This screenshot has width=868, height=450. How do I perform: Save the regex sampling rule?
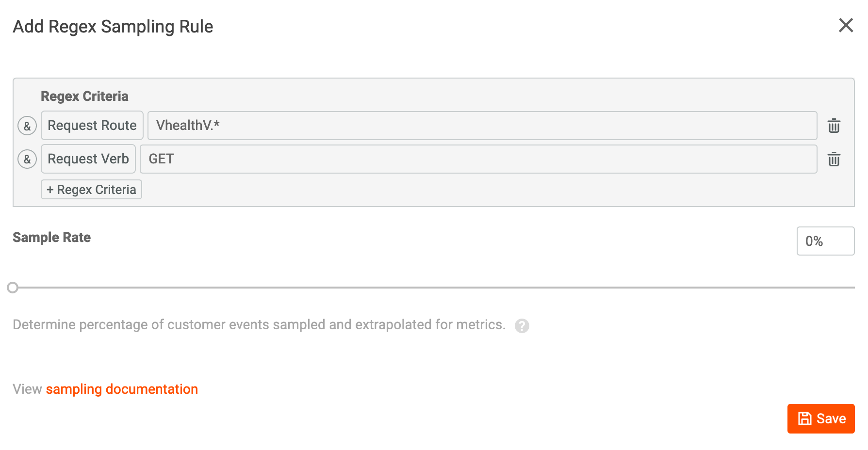click(x=820, y=418)
